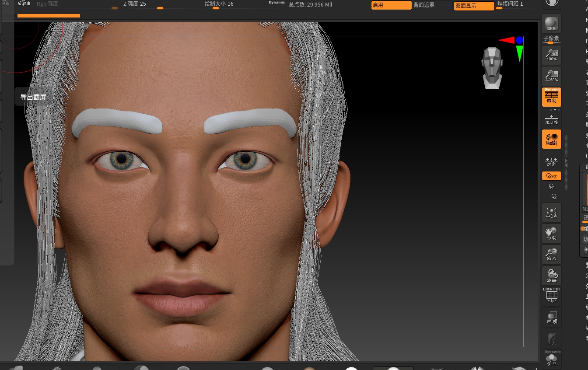Select the 缩放 zoom view tool
Screen dimensions: 588x370
[x=551, y=255]
